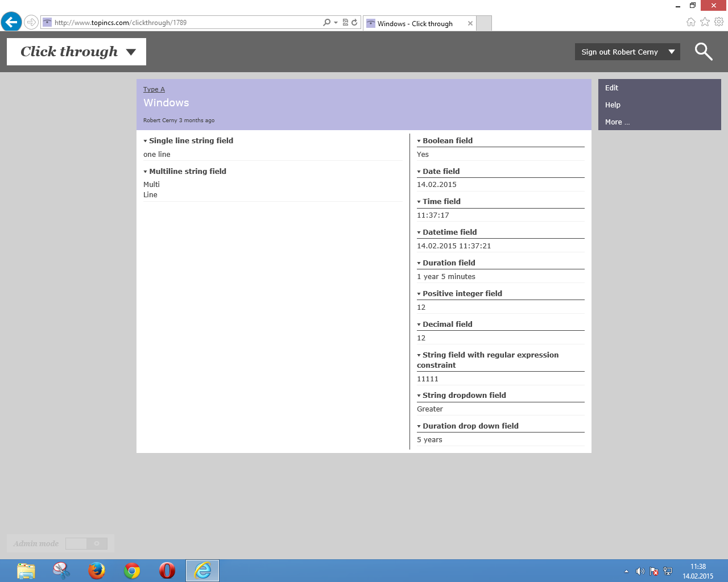Launch Firefox from the taskbar
728x582 pixels.
97,570
